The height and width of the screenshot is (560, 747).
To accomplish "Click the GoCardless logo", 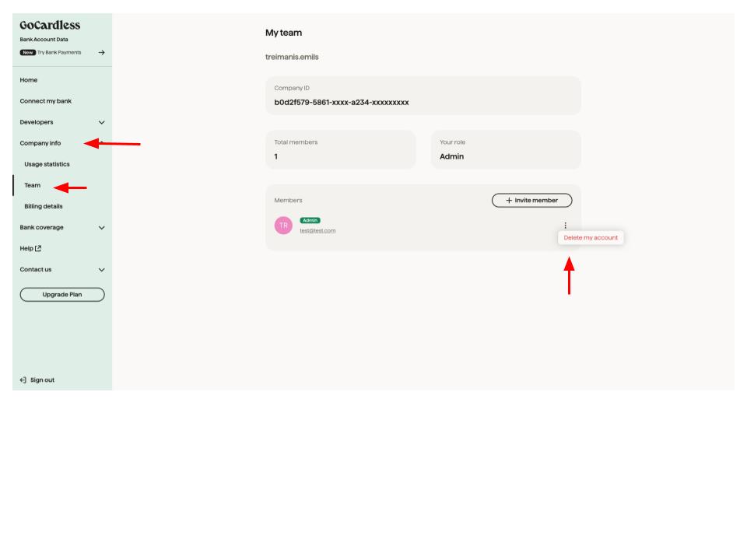I will click(x=51, y=26).
